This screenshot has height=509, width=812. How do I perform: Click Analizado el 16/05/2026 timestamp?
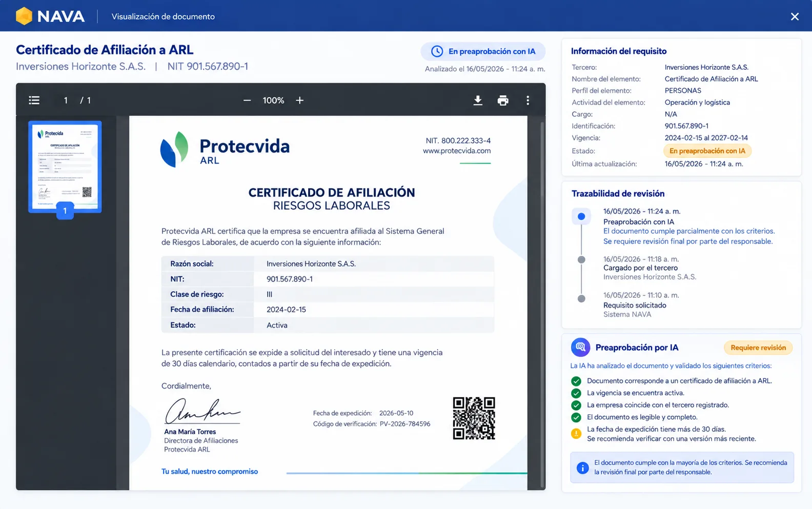pyautogui.click(x=485, y=69)
